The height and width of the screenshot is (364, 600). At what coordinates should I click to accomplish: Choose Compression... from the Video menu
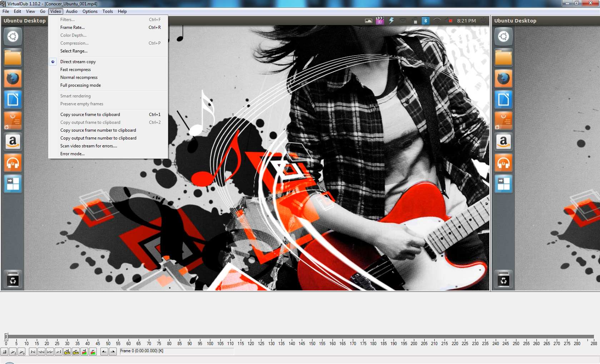108,43
